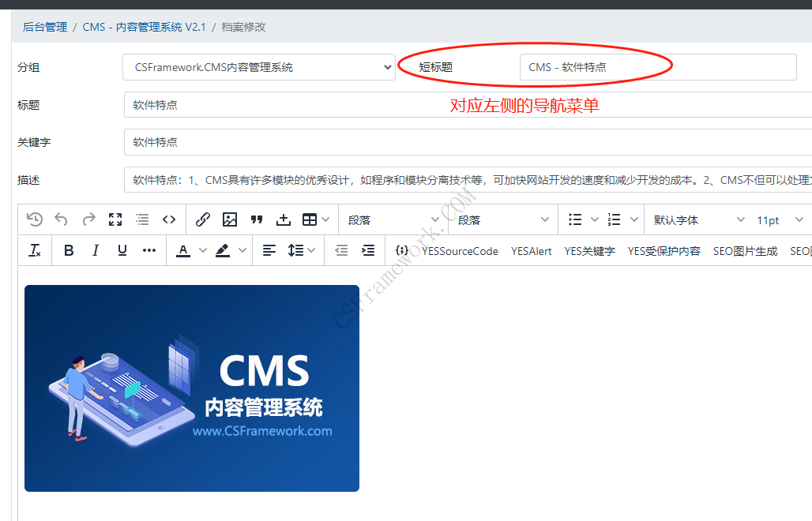Expand the insert table dropdown arrow
812x521 pixels.
tap(325, 219)
